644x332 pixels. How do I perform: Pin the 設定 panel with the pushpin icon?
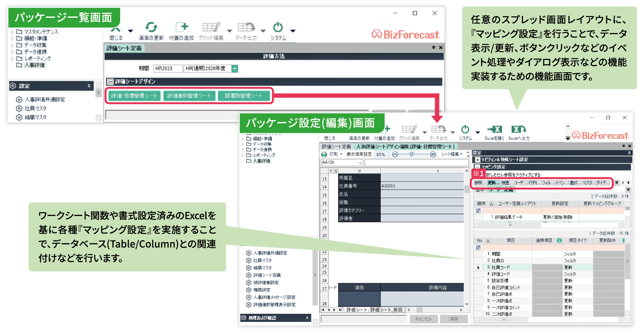(x=629, y=153)
